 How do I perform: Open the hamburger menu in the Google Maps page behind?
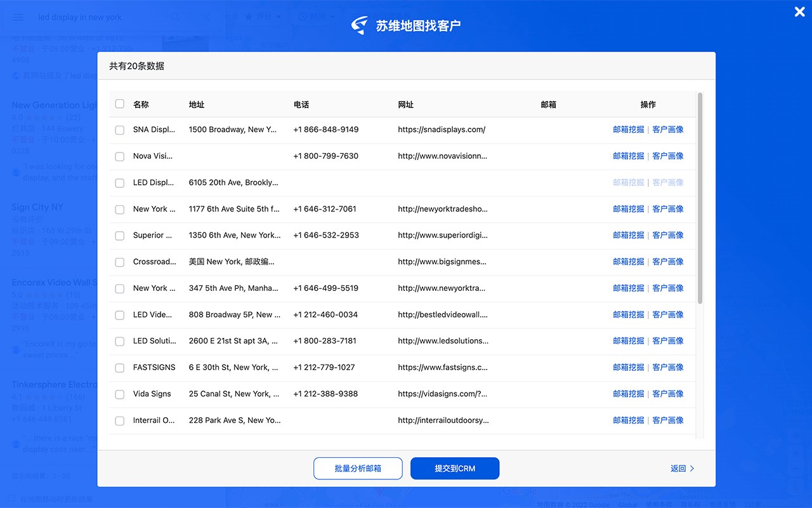click(18, 17)
